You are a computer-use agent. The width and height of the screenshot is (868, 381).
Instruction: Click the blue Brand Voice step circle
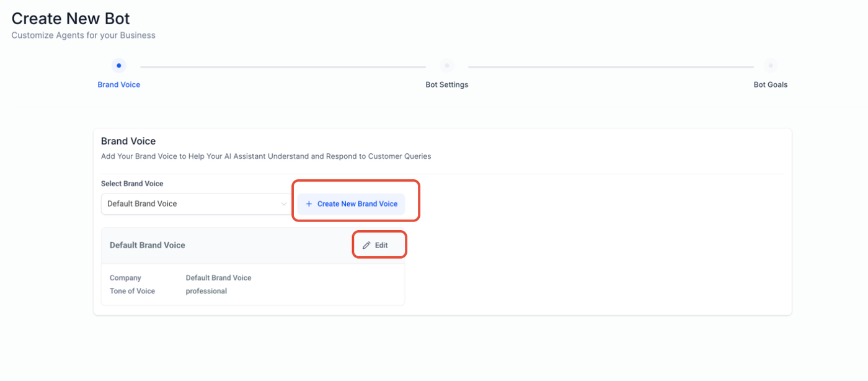click(119, 66)
